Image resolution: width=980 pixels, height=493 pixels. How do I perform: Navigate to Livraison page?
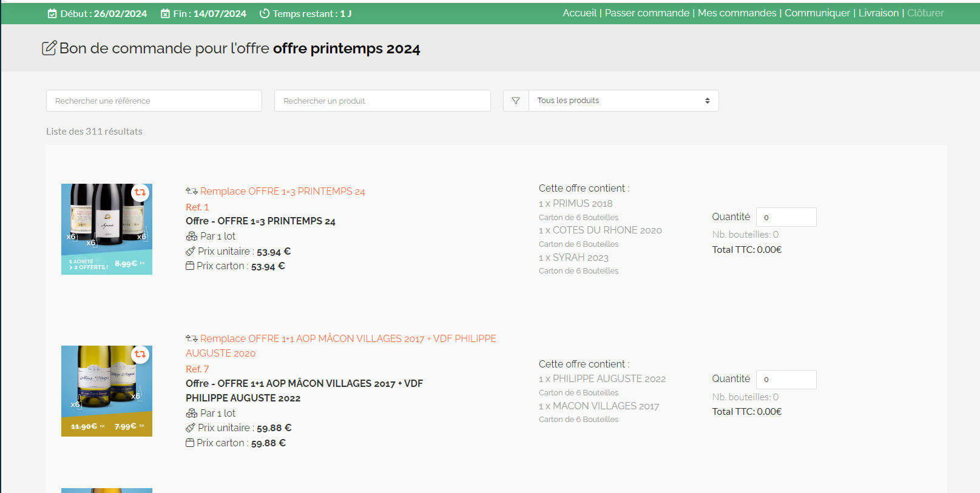tap(878, 13)
